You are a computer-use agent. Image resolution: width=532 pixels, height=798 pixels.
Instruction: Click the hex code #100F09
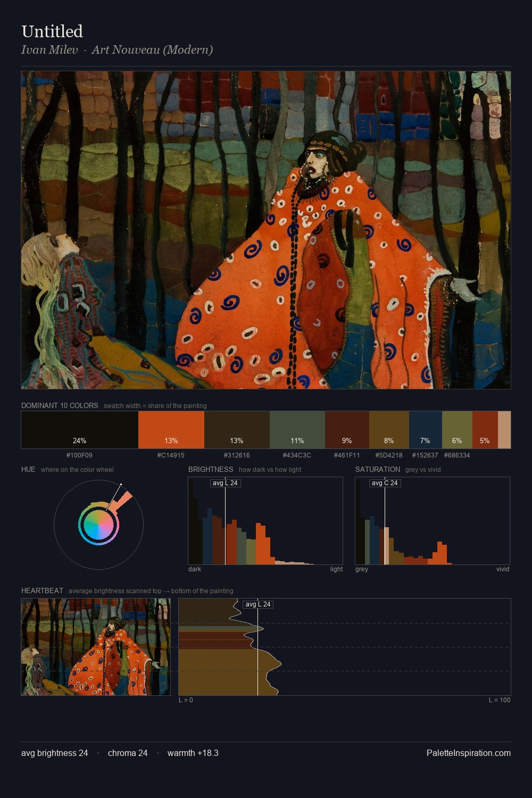[79, 455]
